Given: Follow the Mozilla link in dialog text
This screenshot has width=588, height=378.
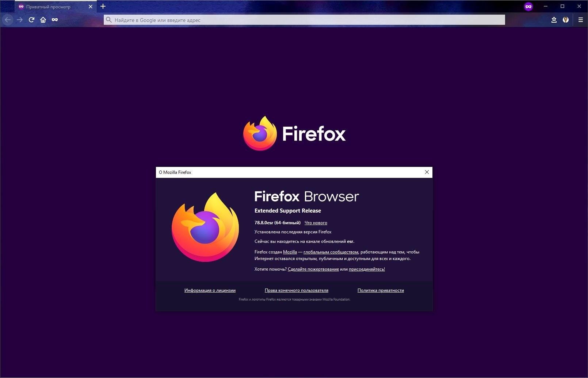Looking at the screenshot, I should (290, 252).
